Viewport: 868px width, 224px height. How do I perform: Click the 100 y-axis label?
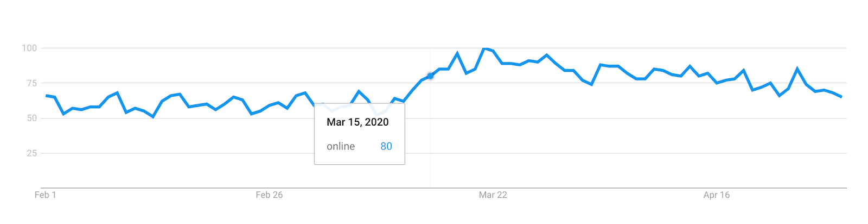click(29, 48)
